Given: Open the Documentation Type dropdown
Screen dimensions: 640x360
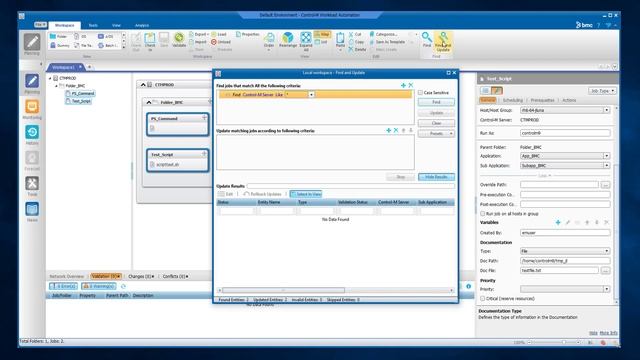Looking at the screenshot, I should pyautogui.click(x=606, y=251).
